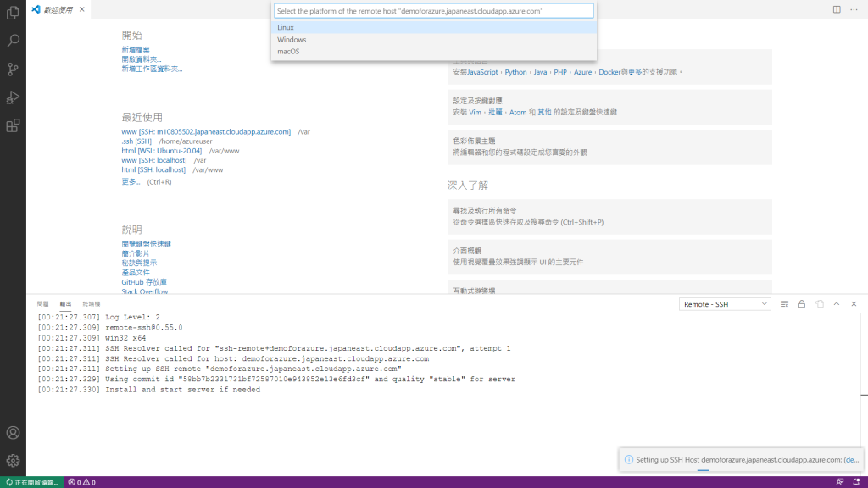Open errors and warnings count in status bar
868x488 pixels.
[x=82, y=482]
